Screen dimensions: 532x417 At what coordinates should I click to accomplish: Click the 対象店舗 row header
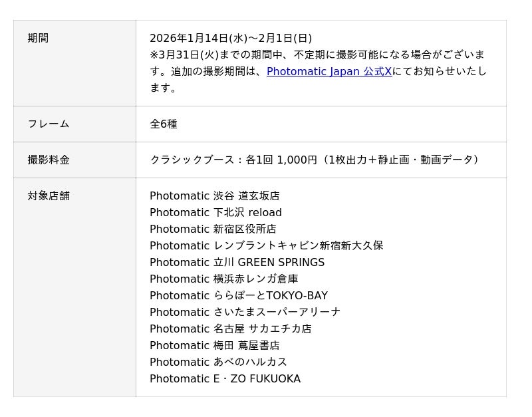point(48,196)
